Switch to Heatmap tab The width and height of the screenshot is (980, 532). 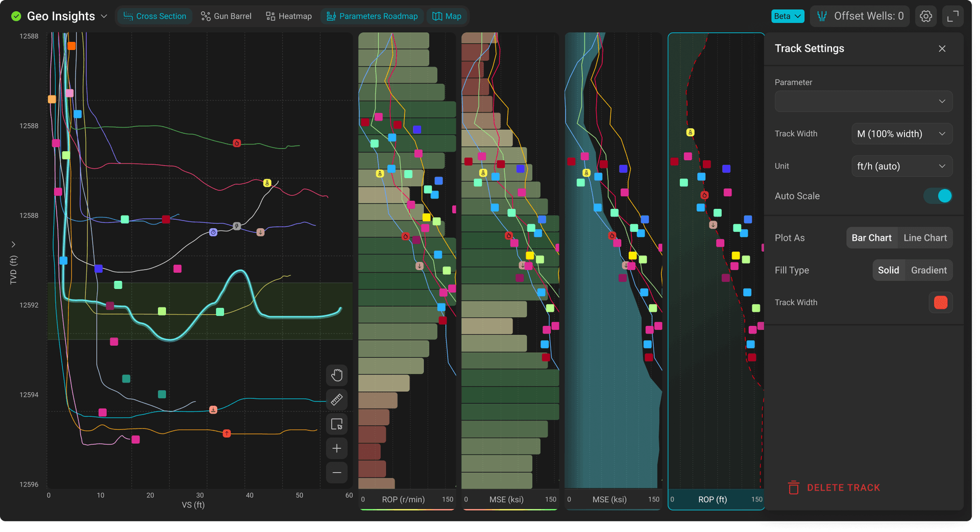(x=289, y=16)
